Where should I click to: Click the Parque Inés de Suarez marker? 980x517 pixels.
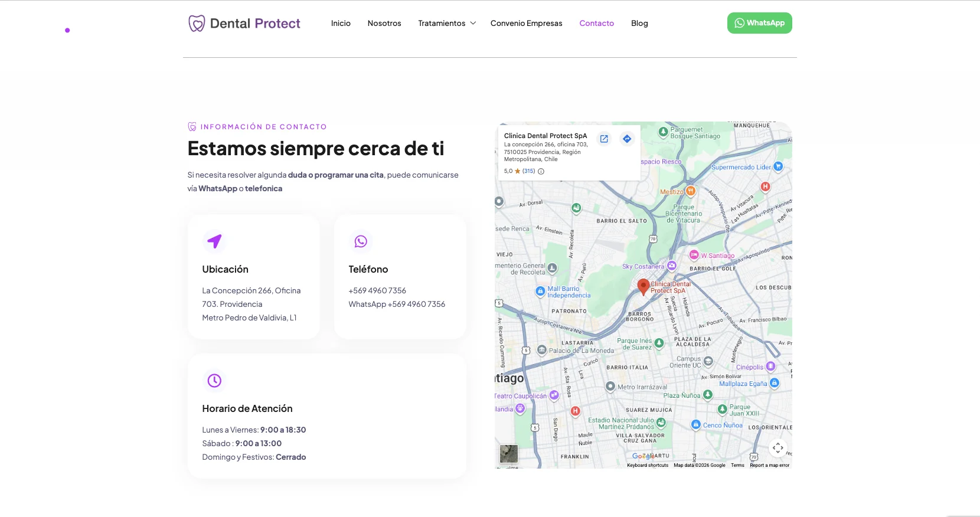click(659, 343)
